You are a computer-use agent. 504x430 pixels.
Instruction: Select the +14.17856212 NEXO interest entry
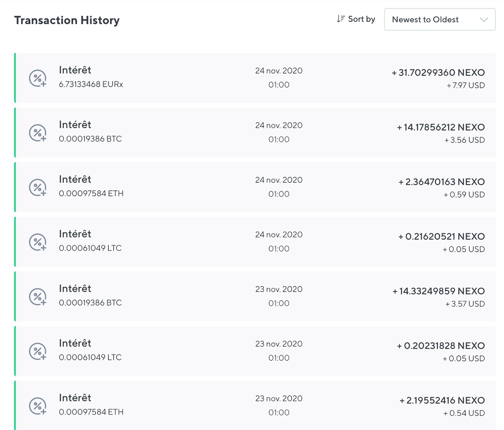click(255, 132)
